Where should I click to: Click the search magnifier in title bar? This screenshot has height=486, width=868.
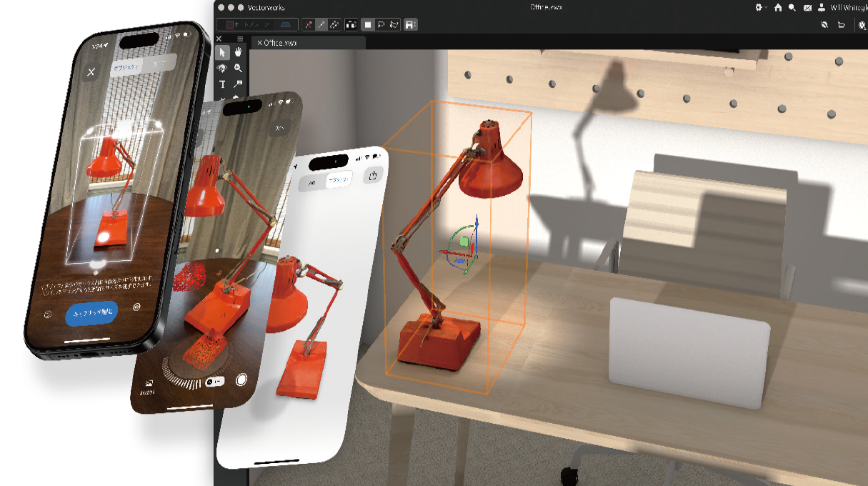(x=792, y=7)
